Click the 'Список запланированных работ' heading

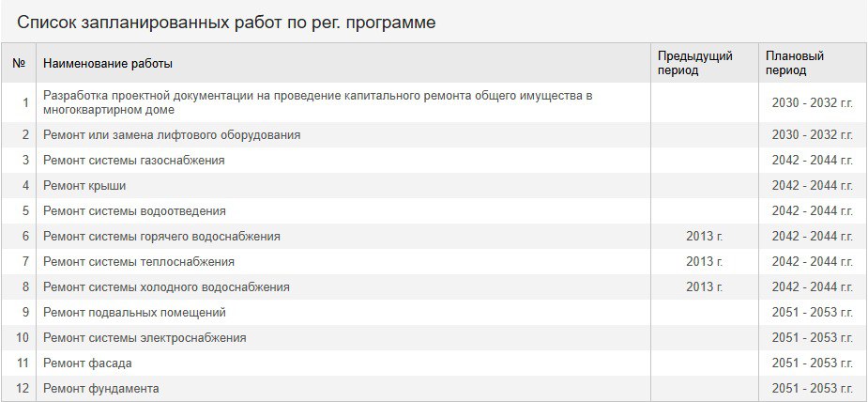226,22
